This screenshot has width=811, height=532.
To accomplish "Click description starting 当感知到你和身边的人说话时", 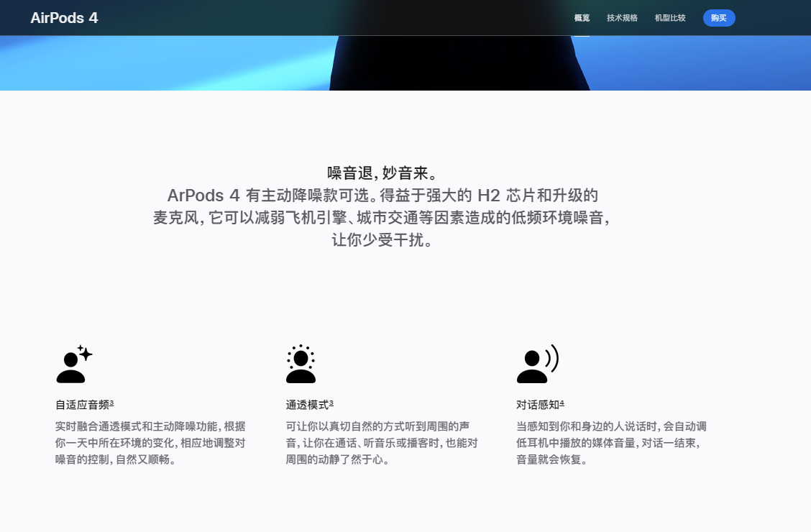I will tap(611, 443).
